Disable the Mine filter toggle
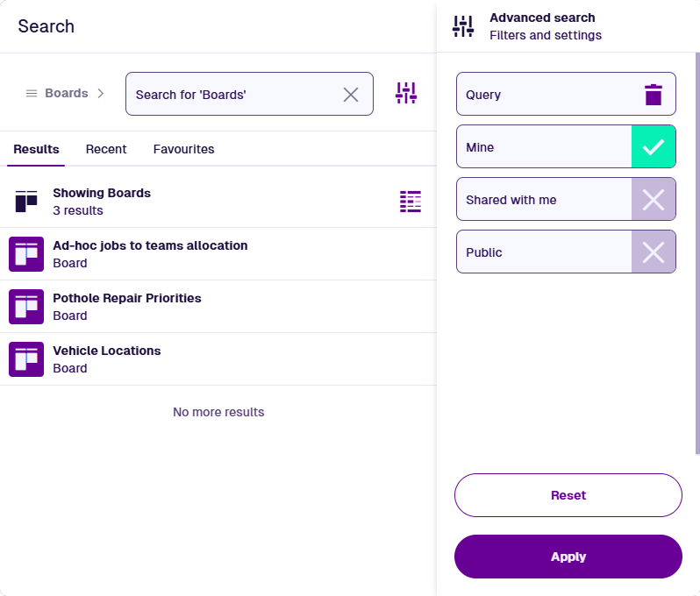The image size is (700, 596). tap(654, 147)
